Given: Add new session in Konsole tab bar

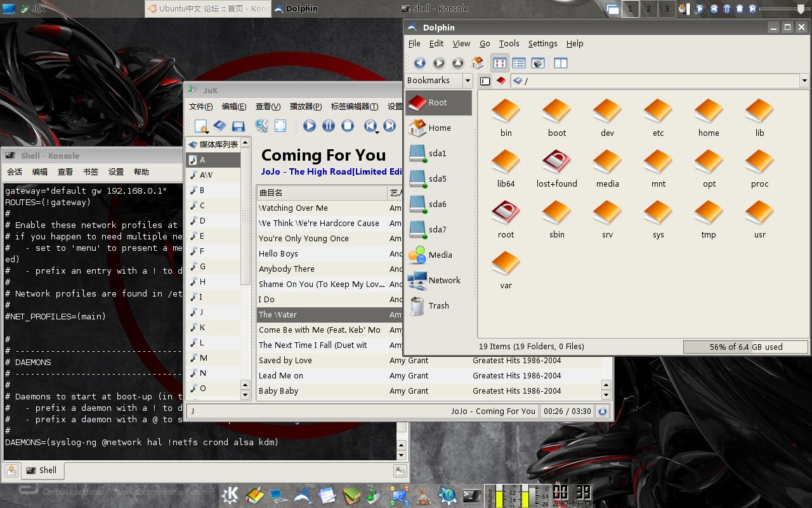Looking at the screenshot, I should pyautogui.click(x=11, y=471).
